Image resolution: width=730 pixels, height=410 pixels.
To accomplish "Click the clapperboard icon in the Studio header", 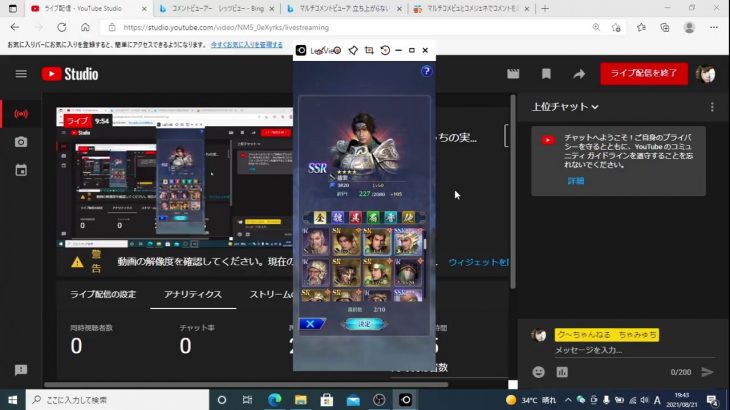I will 513,74.
